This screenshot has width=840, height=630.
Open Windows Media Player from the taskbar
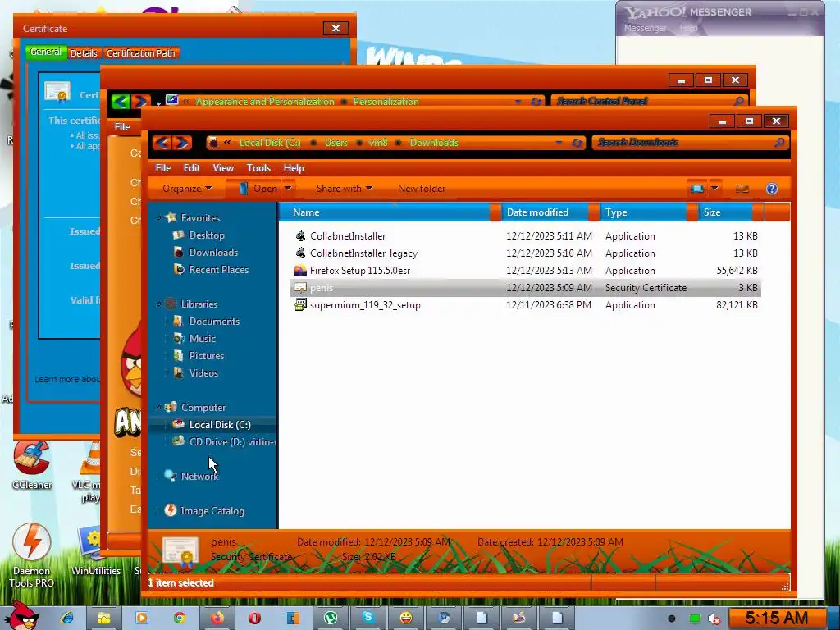pyautogui.click(x=142, y=618)
